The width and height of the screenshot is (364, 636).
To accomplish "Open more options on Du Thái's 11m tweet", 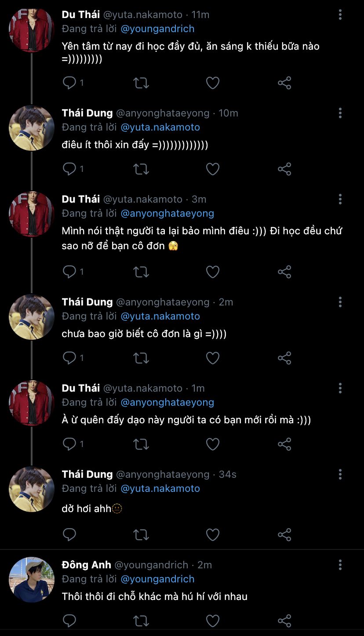I will (x=340, y=15).
